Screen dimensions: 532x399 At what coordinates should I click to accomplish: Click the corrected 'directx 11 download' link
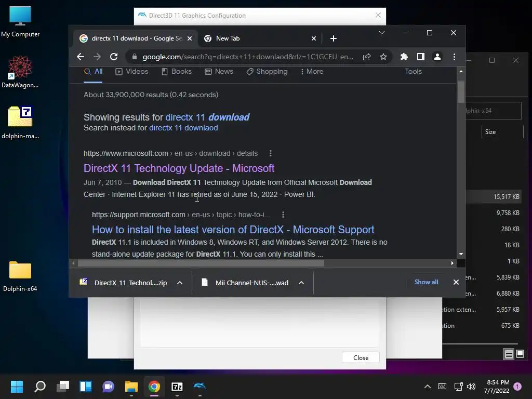(x=207, y=117)
